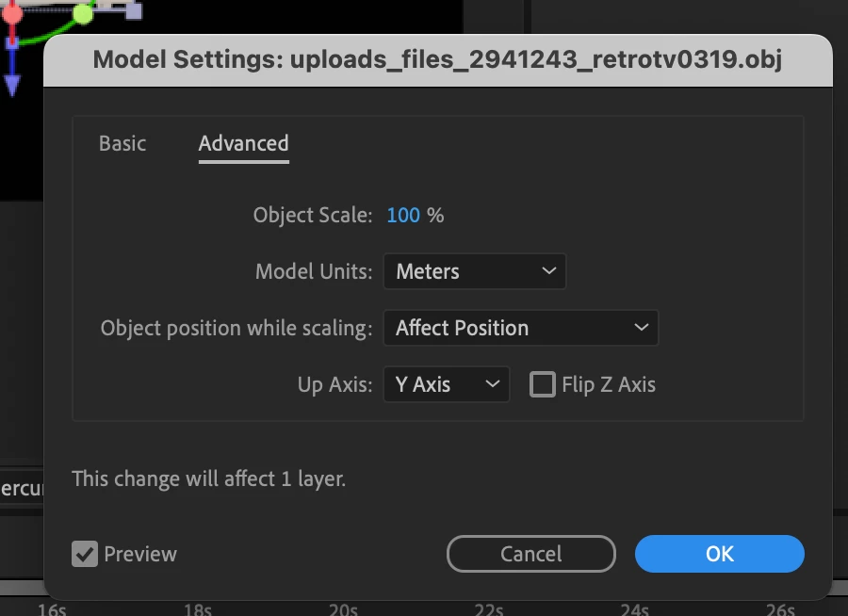Click the green circular rotation handle
Screen dimensions: 848x616
[x=83, y=13]
